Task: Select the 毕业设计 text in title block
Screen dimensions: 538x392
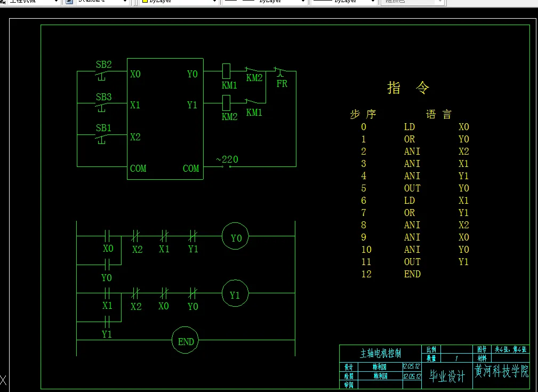Action: (447, 377)
